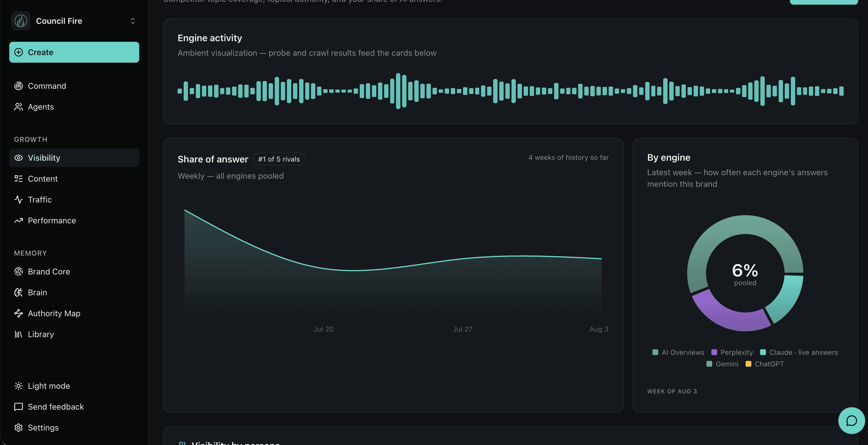Toggle ChatGPT series in legend
The image size is (868, 445).
764,364
